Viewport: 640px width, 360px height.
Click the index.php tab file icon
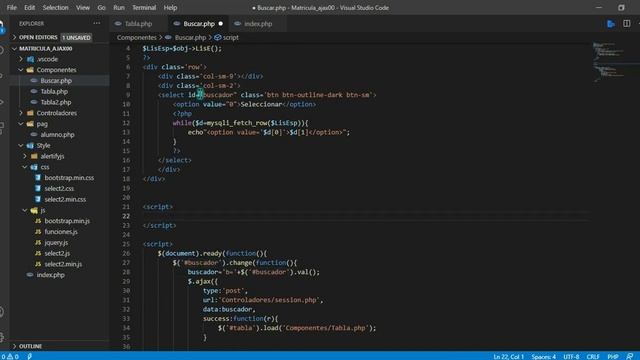click(x=237, y=24)
